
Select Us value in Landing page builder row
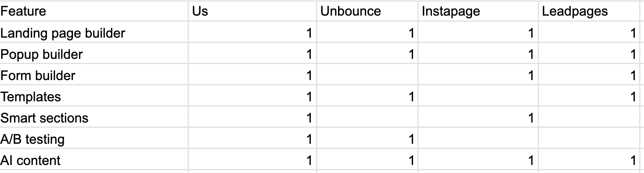point(252,33)
